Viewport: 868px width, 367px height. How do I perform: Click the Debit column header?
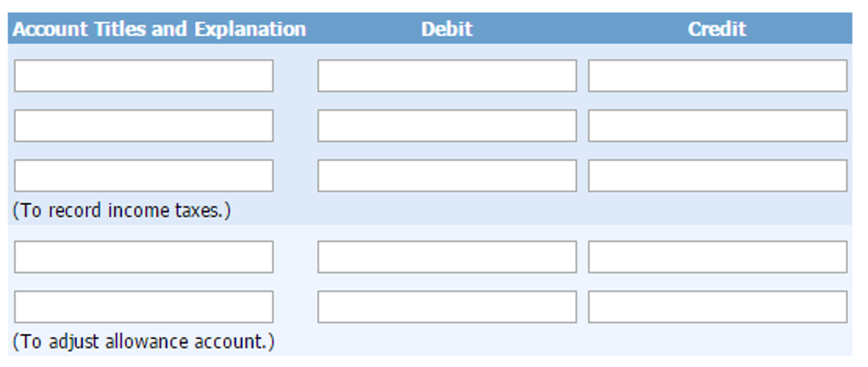[447, 29]
